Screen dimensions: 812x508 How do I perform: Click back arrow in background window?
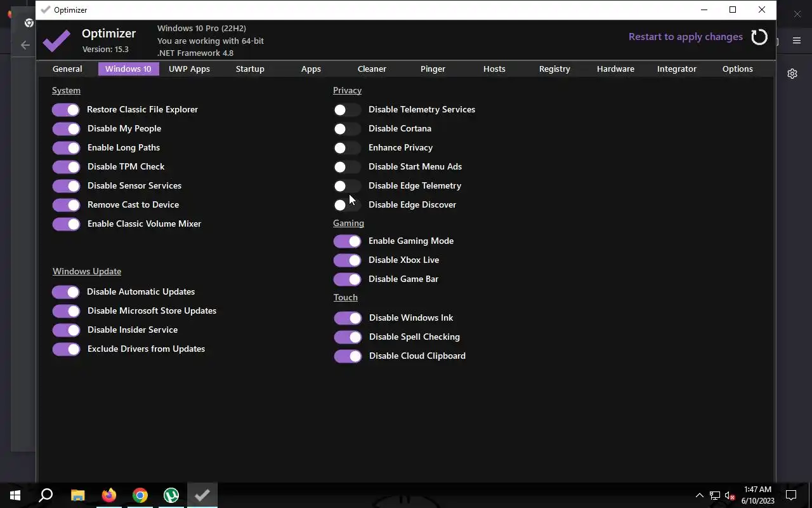coord(25,45)
